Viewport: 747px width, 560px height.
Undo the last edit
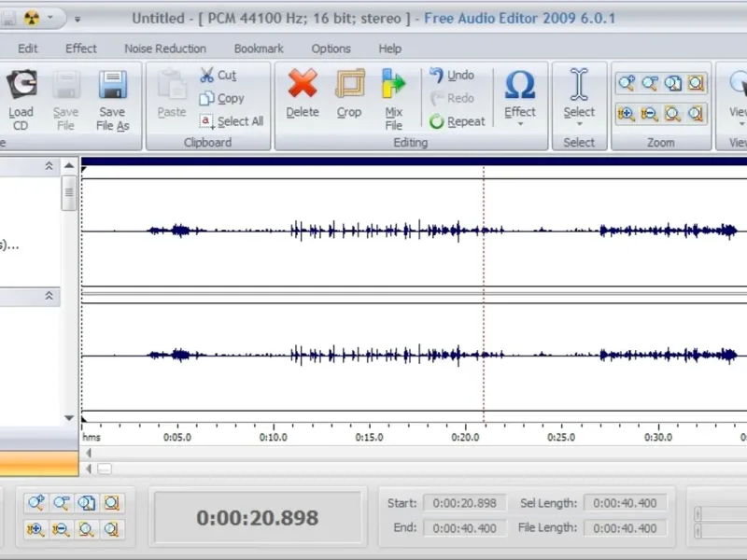point(452,75)
